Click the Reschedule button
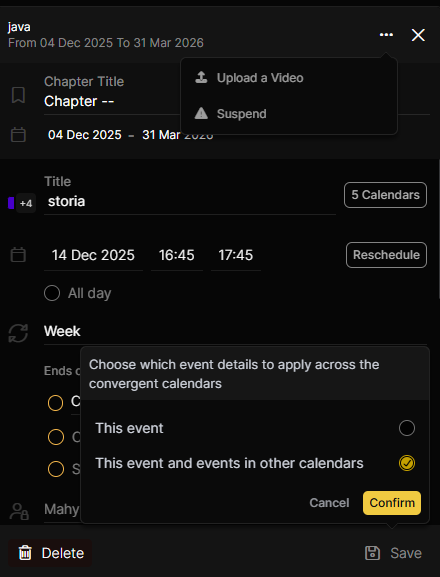 point(386,255)
